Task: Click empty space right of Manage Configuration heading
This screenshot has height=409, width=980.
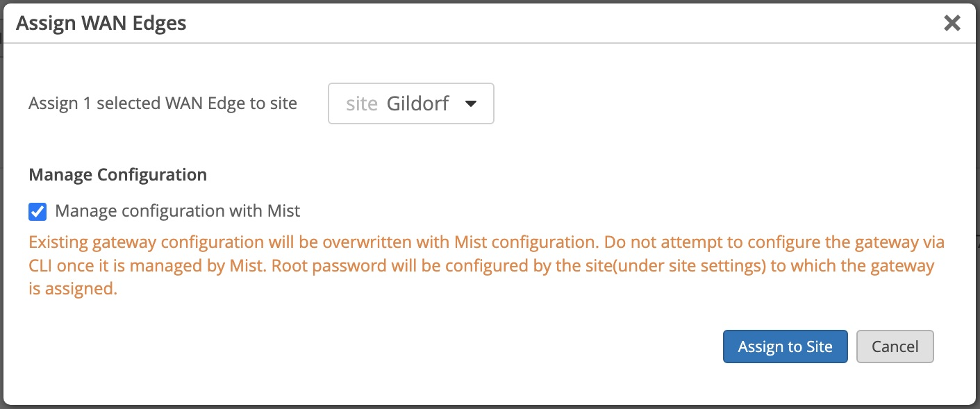Action: 556,174
